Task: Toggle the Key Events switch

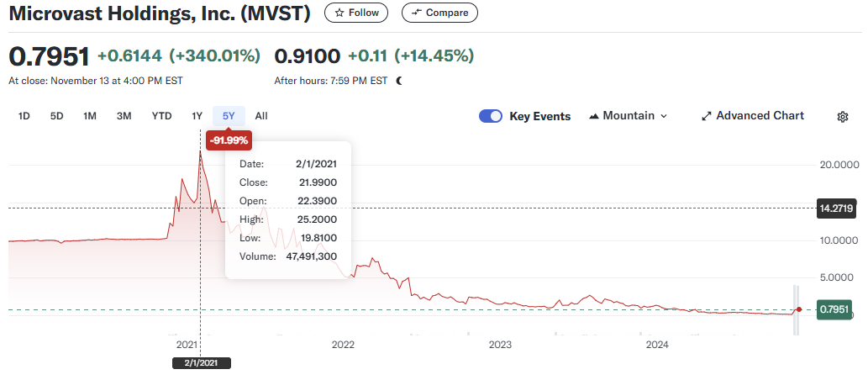Action: (x=491, y=116)
